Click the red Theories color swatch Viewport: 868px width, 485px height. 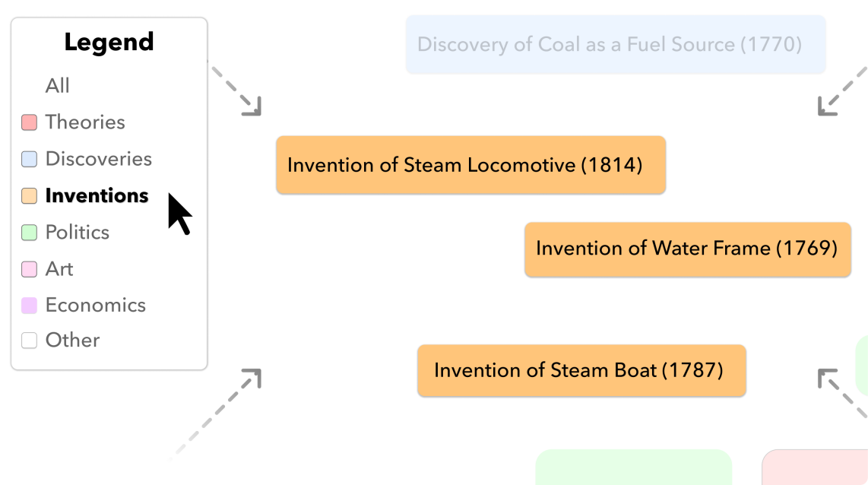coord(29,122)
